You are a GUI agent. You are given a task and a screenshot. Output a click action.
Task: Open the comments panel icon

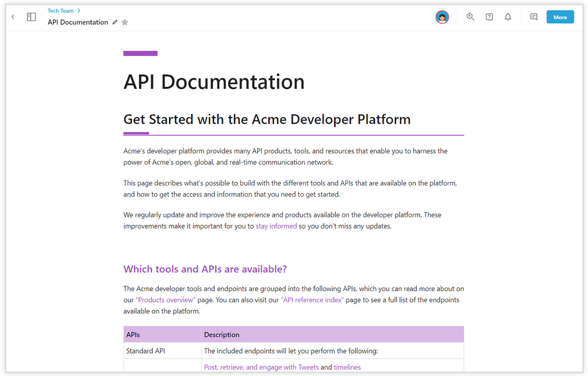click(x=534, y=17)
